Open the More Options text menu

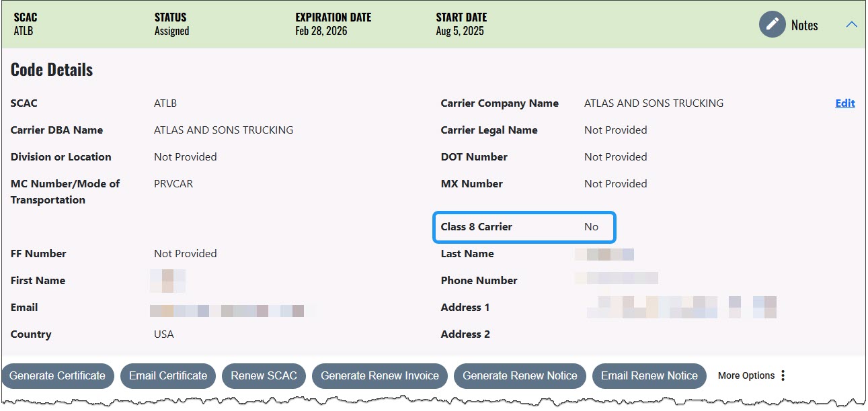[746, 375]
